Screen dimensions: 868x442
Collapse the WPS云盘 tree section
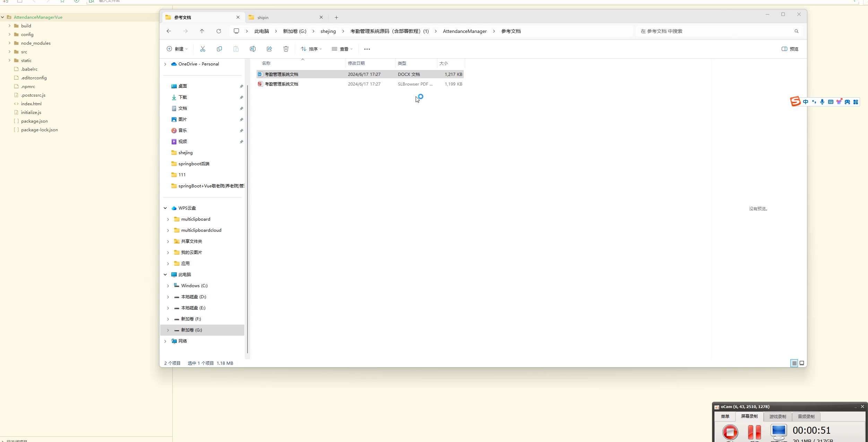[x=165, y=208]
